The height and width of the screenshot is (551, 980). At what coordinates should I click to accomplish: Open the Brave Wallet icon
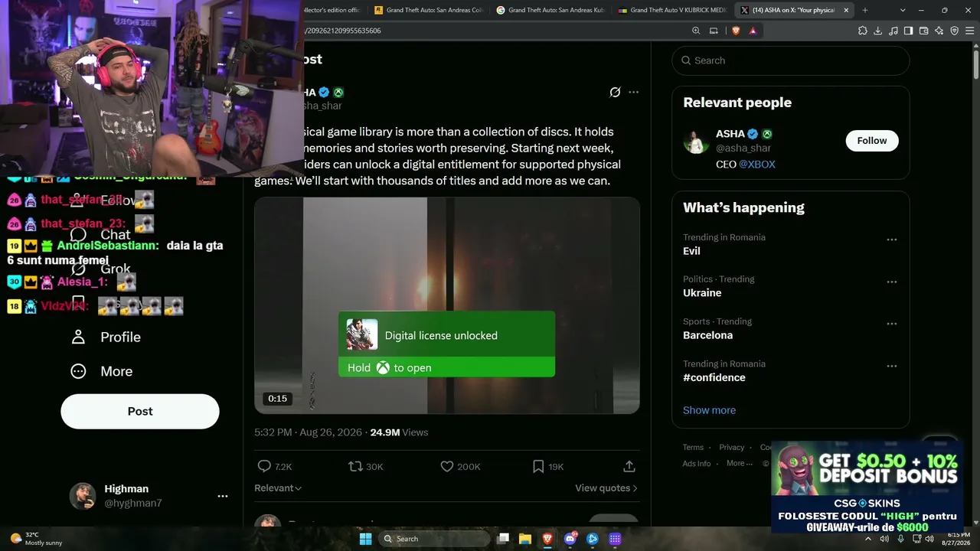[x=923, y=31]
